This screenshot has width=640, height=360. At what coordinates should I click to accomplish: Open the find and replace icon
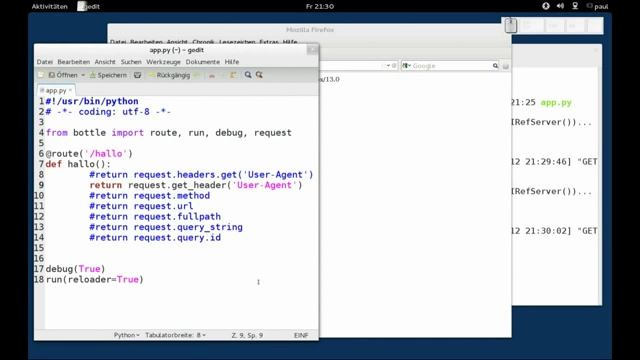[x=259, y=75]
